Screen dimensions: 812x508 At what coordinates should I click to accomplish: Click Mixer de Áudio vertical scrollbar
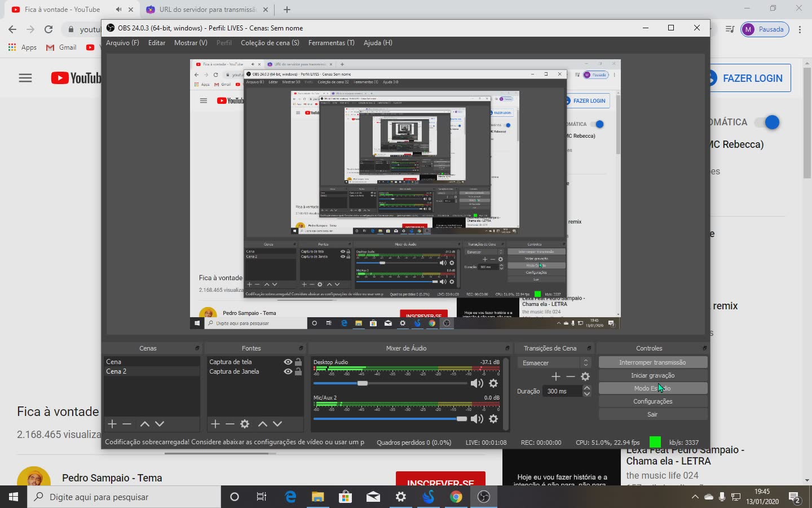(506, 393)
